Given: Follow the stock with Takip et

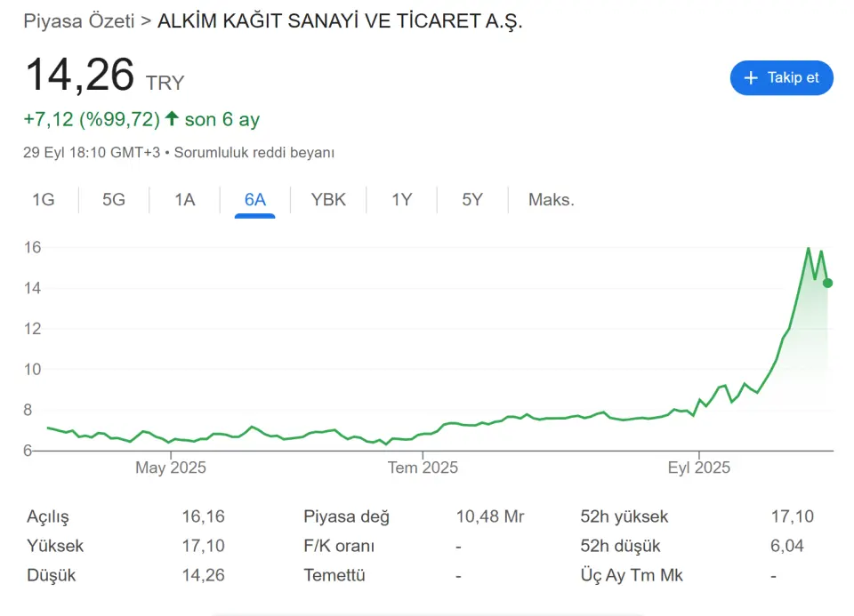Looking at the screenshot, I should click(782, 78).
